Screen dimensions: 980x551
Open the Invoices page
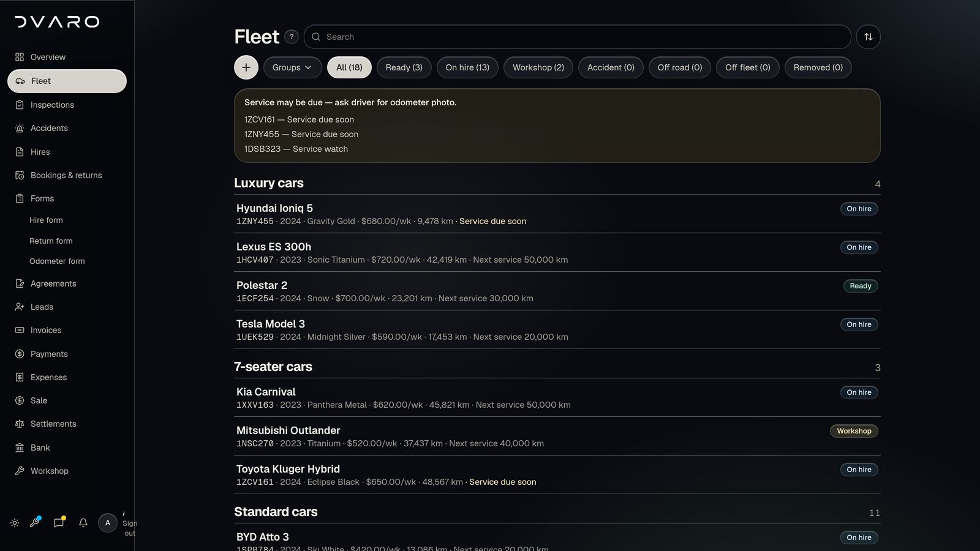tap(67, 330)
